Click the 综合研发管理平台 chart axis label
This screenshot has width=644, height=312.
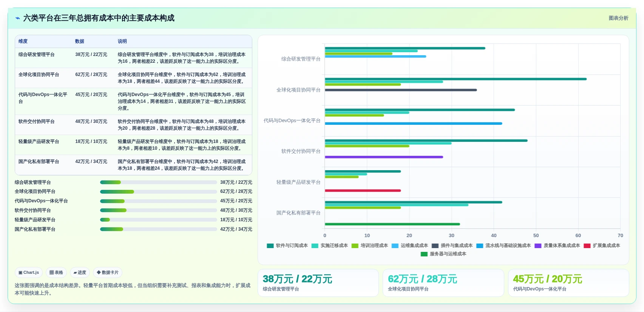coord(301,59)
